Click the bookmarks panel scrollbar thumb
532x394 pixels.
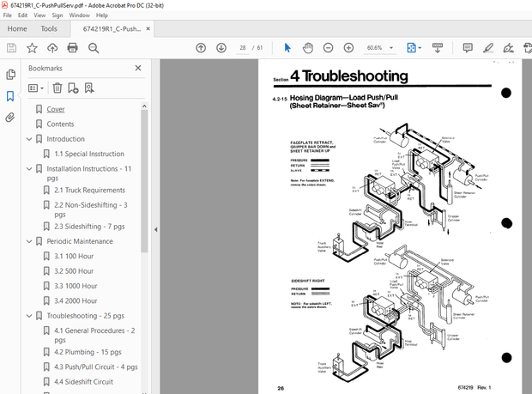coord(144,181)
